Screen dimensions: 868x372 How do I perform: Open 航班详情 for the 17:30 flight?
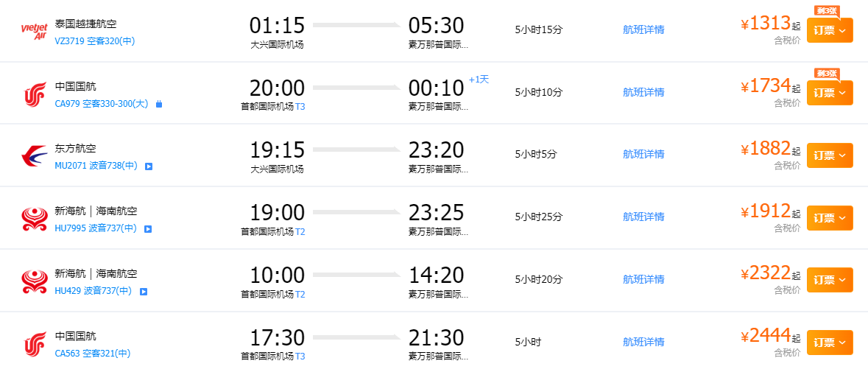643,343
